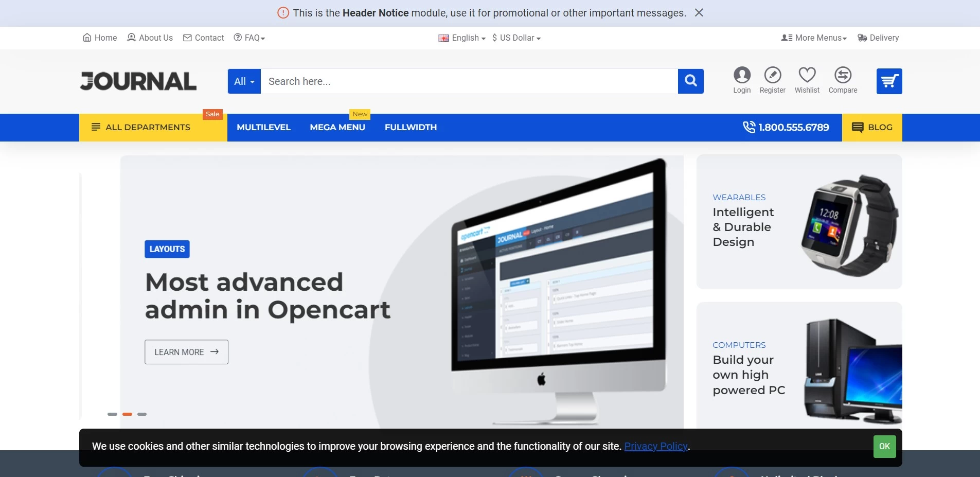980x477 pixels.
Task: Open the Fullwidth menu item
Action: click(x=411, y=127)
